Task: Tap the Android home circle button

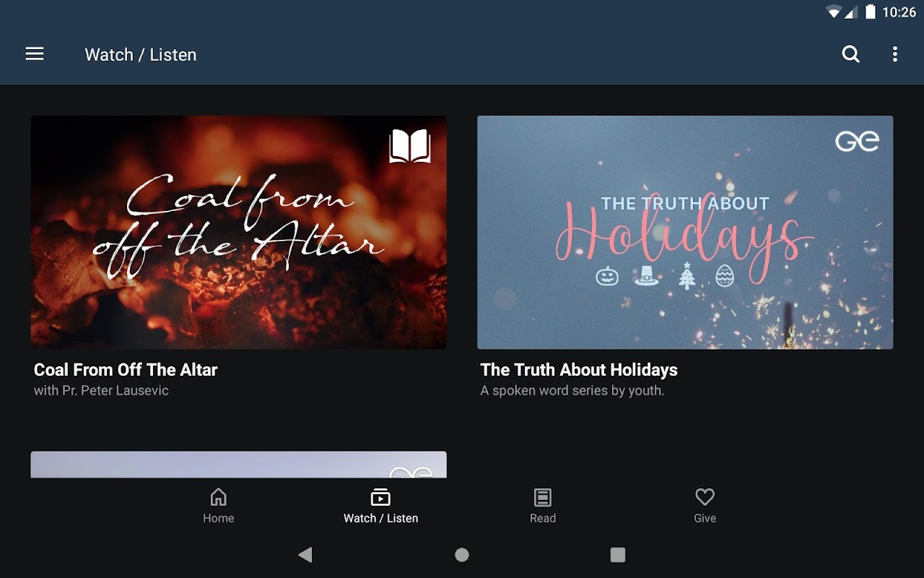Action: click(x=462, y=555)
